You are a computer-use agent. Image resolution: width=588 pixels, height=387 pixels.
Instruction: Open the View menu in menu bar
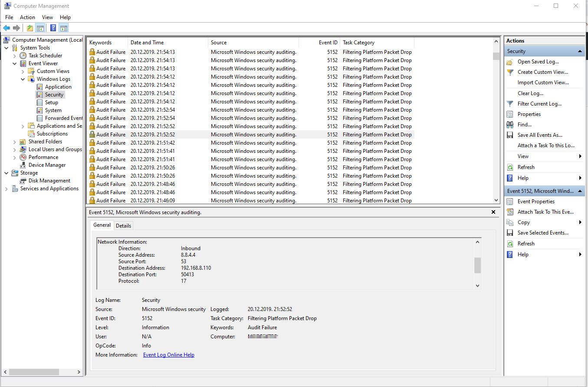48,17
